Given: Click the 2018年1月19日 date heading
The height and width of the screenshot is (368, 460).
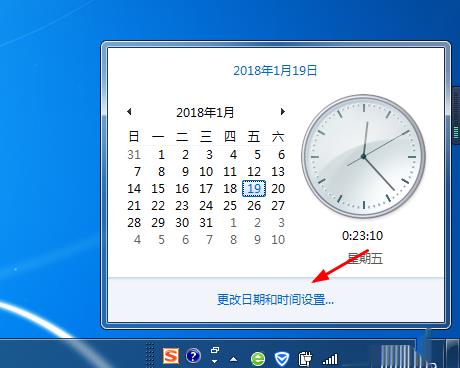Looking at the screenshot, I should [275, 71].
